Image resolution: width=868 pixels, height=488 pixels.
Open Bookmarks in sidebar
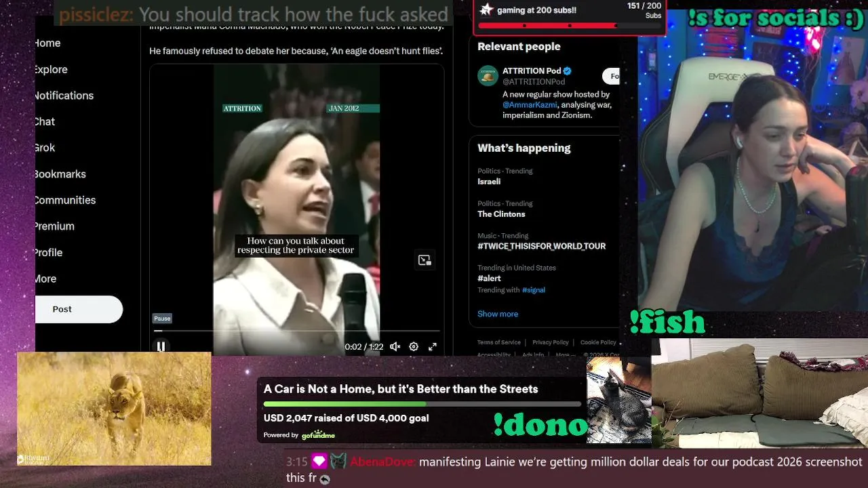(x=60, y=174)
